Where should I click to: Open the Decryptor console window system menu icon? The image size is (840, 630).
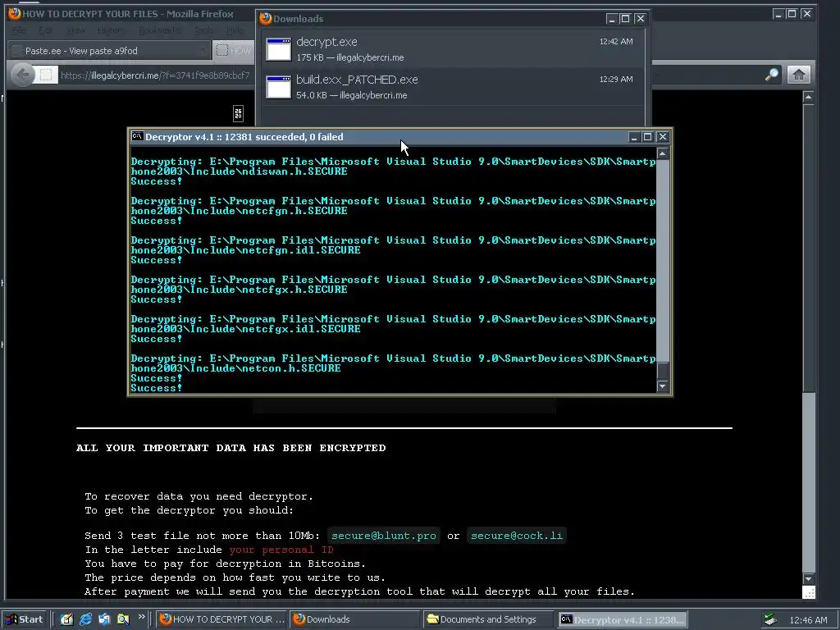tap(137, 137)
